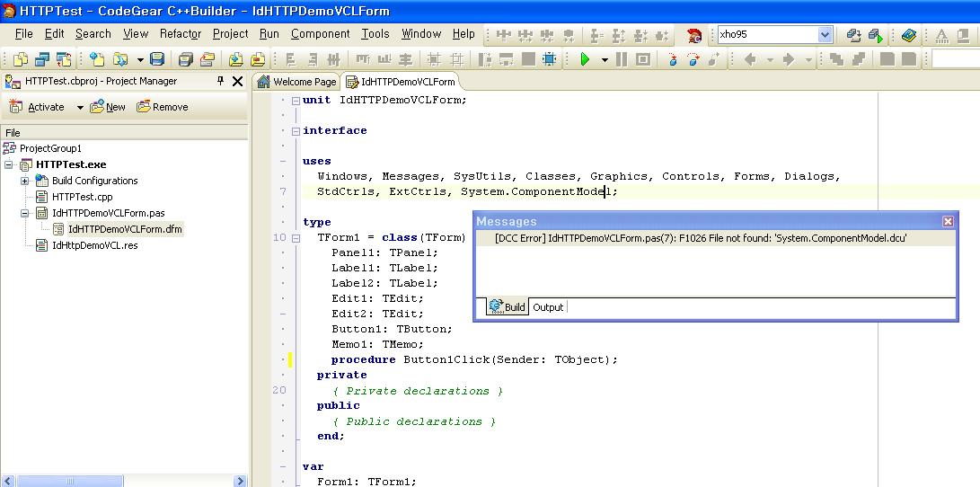980x487 pixels.
Task: Click the Help contents book icon
Action: (909, 35)
